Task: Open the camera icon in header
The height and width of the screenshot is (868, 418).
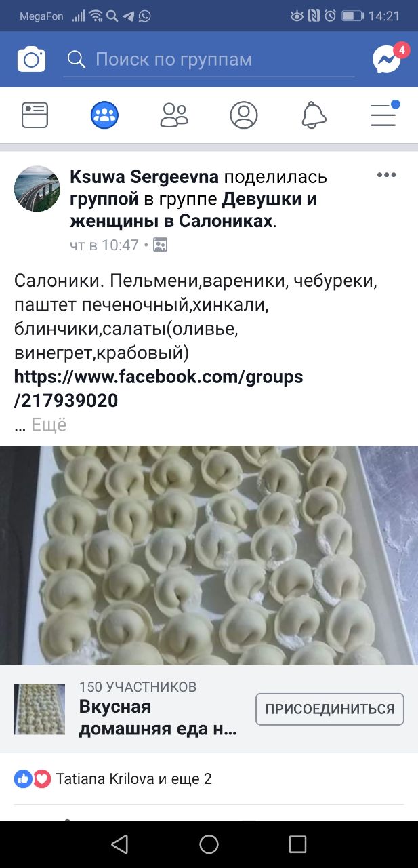Action: click(31, 60)
